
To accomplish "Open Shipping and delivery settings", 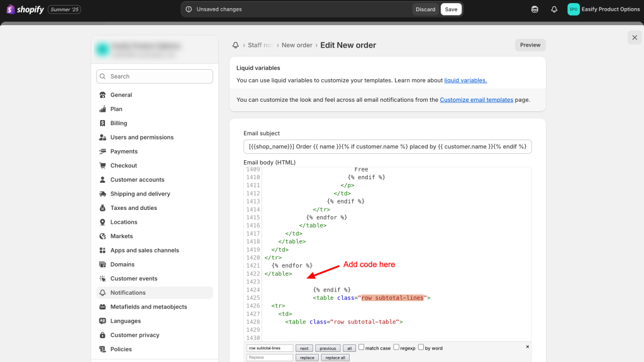I will [x=155, y=194].
